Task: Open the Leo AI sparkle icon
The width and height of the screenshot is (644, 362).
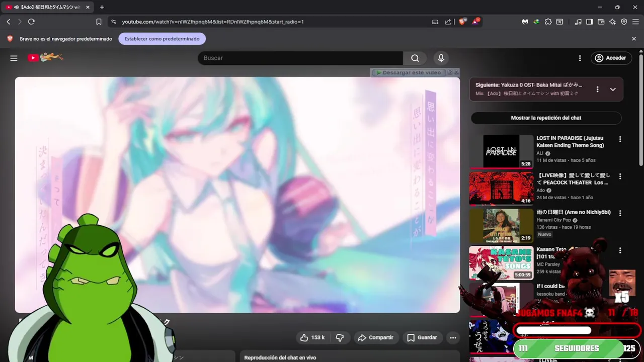Action: pyautogui.click(x=612, y=22)
